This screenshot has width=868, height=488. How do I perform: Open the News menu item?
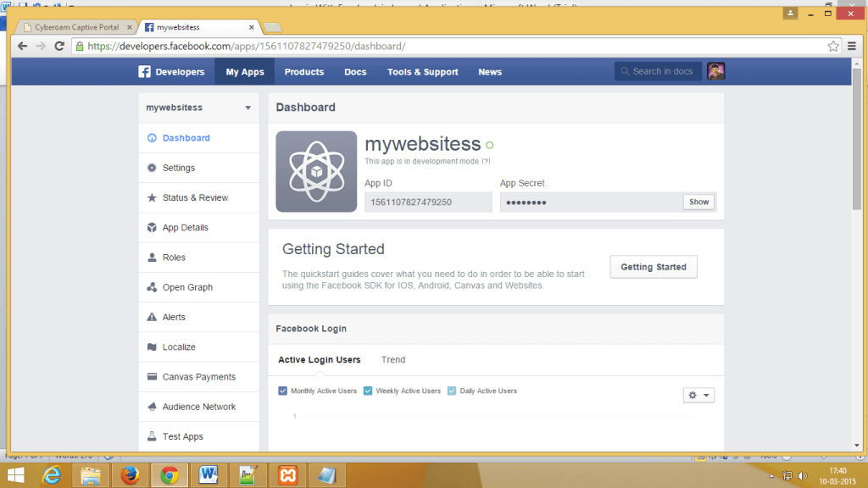(x=490, y=71)
